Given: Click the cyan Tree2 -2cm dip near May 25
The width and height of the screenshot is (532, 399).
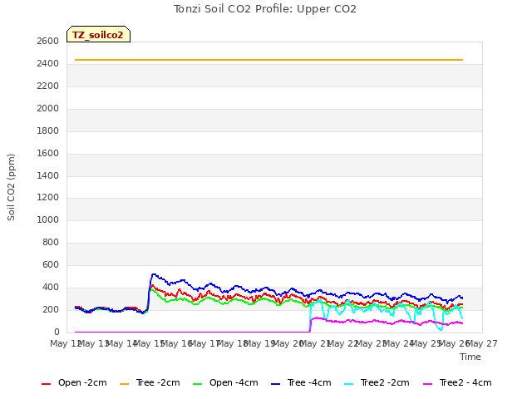Looking at the screenshot, I should (440, 329).
